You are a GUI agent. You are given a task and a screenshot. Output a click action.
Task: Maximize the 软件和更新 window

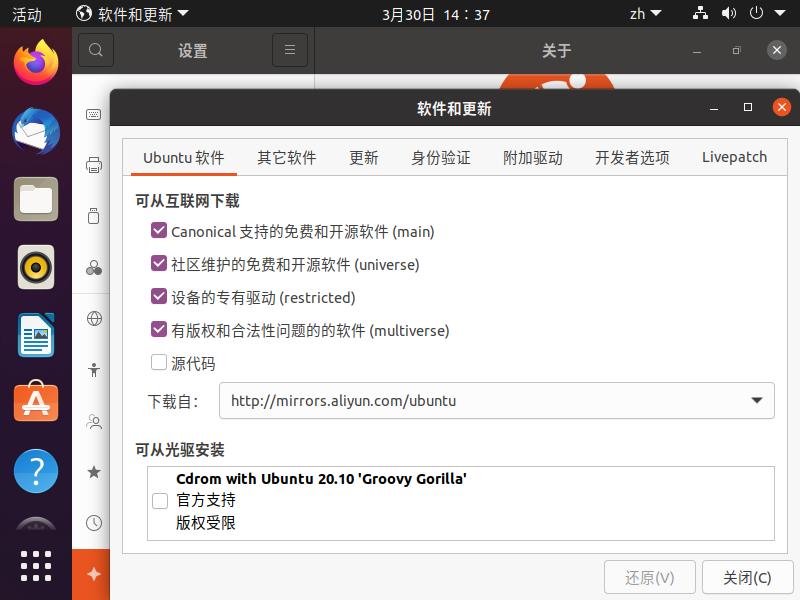pos(747,107)
